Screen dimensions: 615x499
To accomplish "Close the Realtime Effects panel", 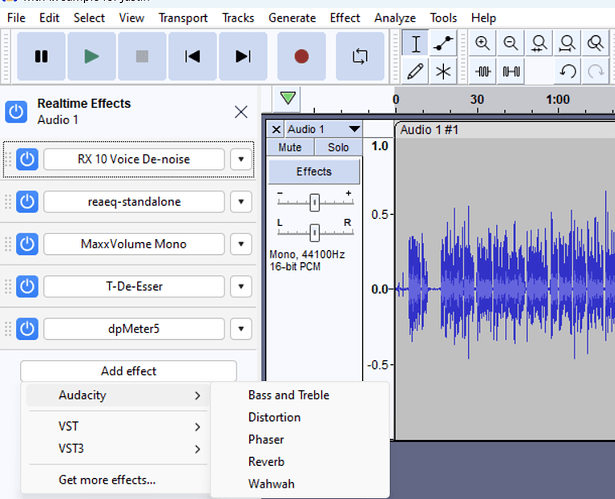I will tap(240, 111).
